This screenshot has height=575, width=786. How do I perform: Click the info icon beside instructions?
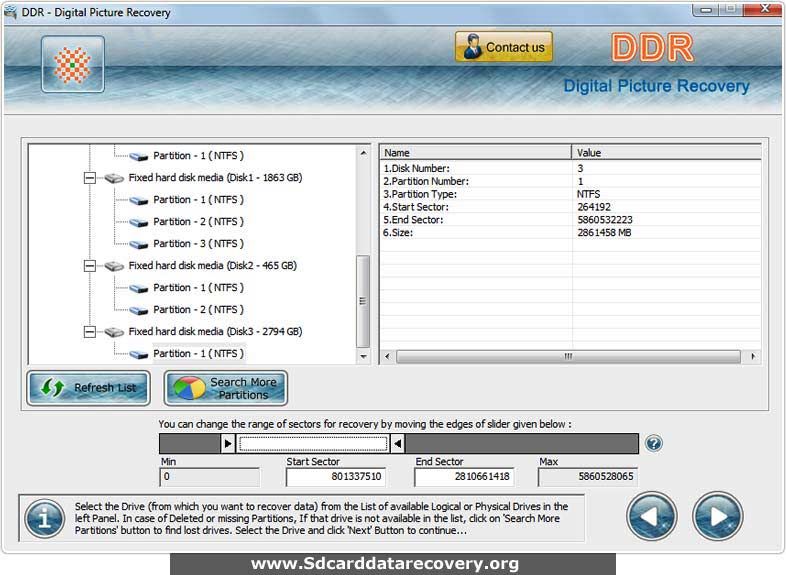click(x=45, y=519)
